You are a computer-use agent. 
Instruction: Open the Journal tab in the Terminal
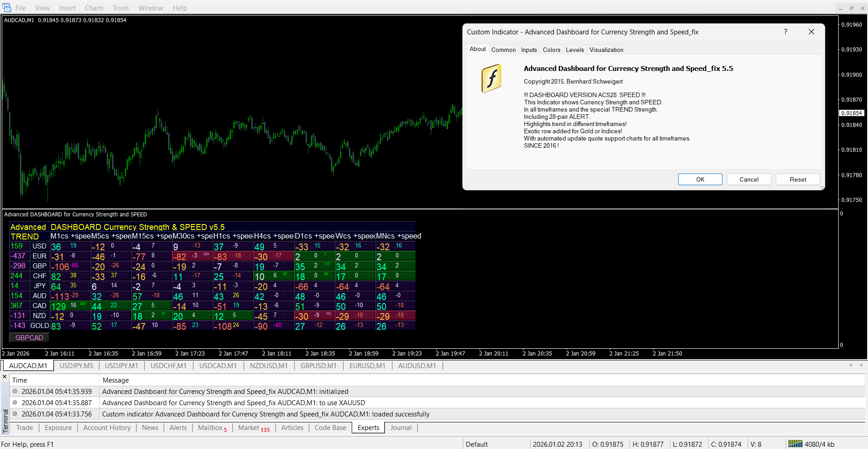click(401, 428)
